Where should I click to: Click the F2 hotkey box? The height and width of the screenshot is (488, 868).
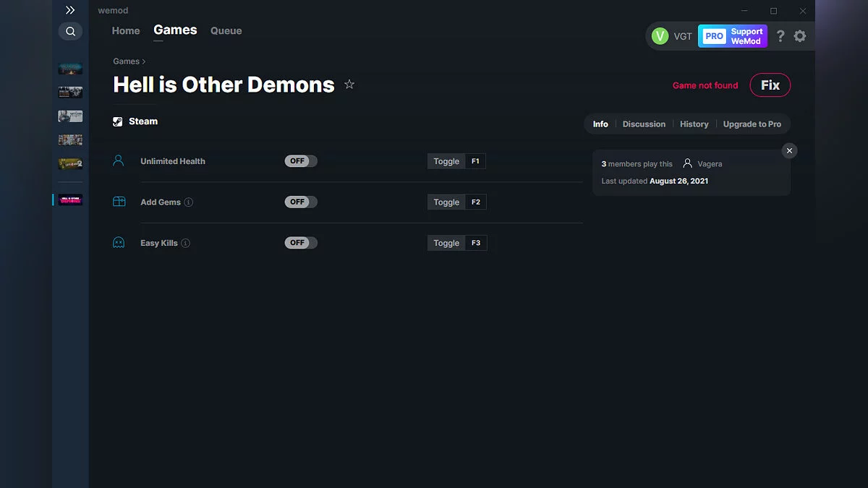pos(476,202)
